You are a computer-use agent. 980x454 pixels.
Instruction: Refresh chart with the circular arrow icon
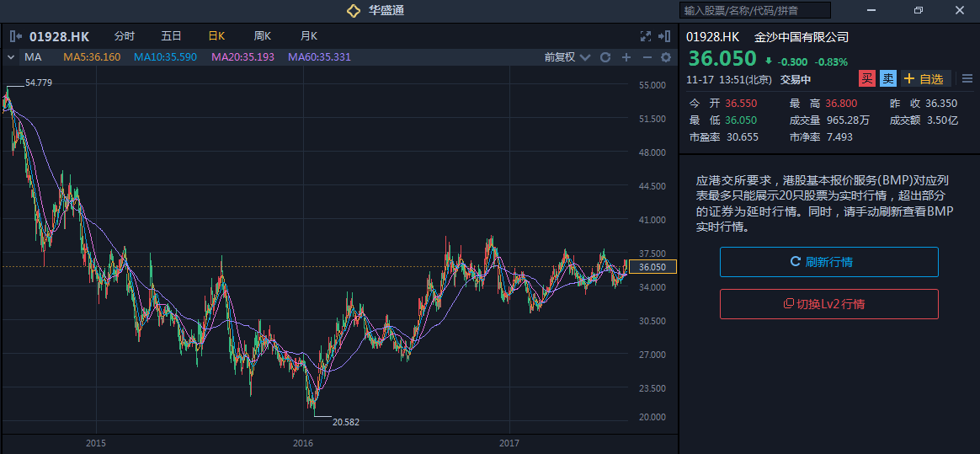point(605,57)
